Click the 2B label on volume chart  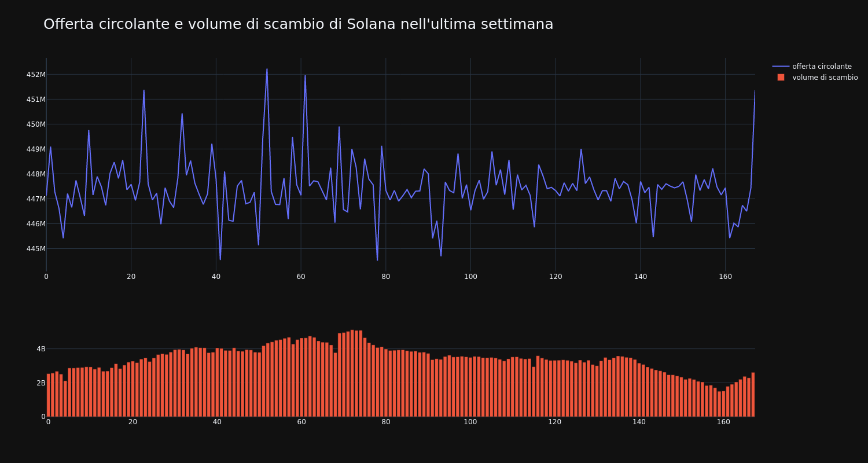tap(41, 383)
